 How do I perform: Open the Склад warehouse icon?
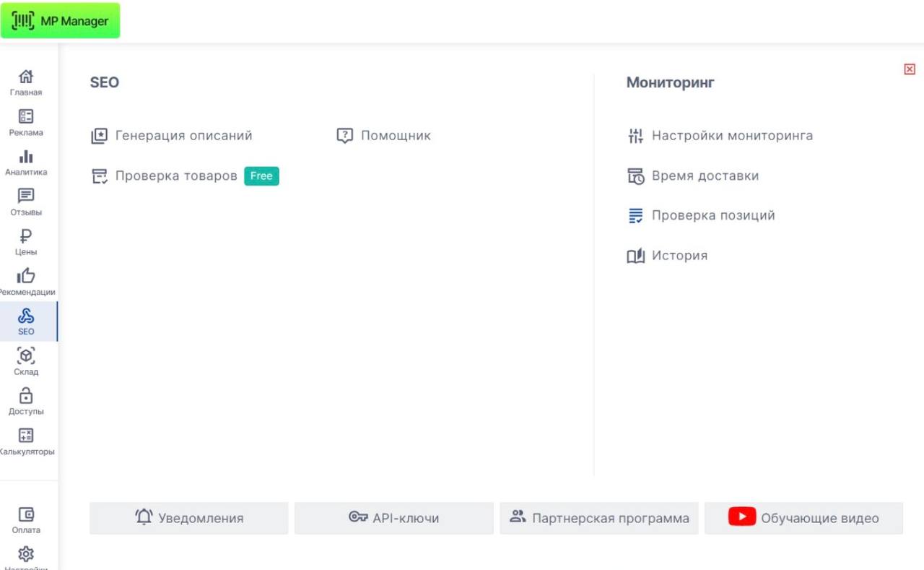point(26,357)
